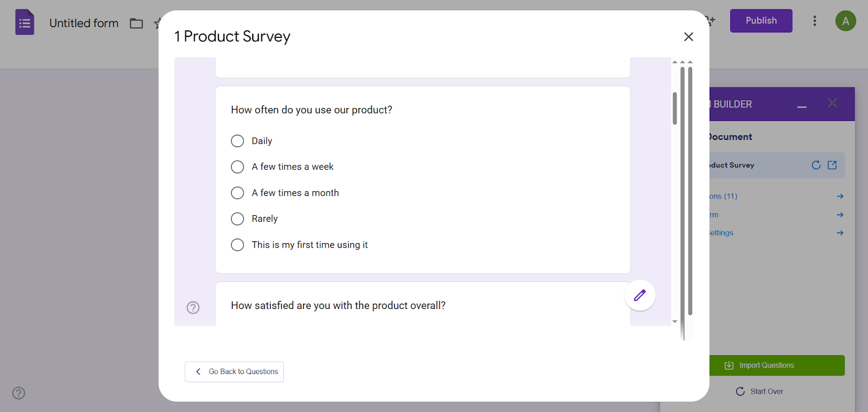Open the Settings section arrow

839,233
